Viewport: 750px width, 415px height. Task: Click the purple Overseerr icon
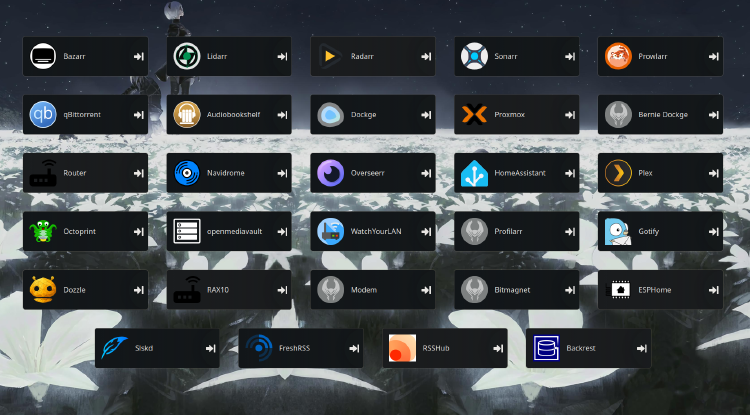click(x=331, y=173)
